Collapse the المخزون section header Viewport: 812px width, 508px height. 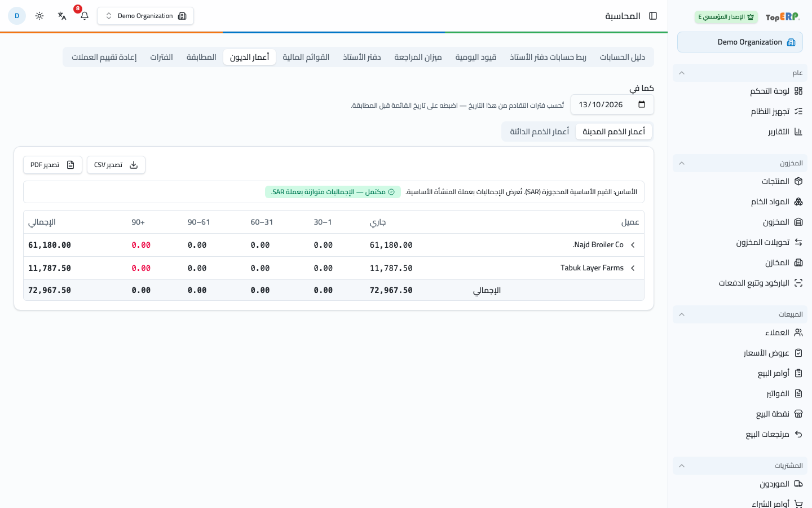coord(740,163)
